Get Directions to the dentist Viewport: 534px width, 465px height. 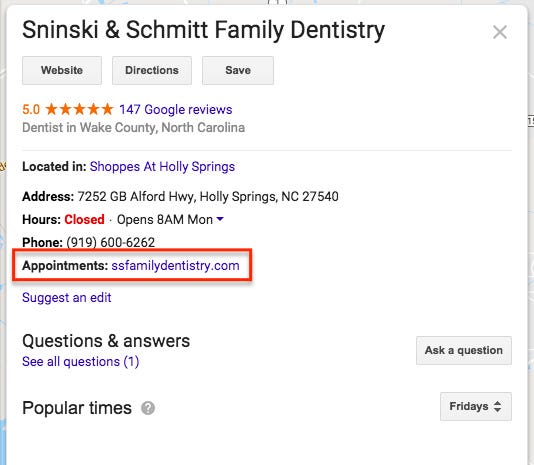(x=152, y=70)
